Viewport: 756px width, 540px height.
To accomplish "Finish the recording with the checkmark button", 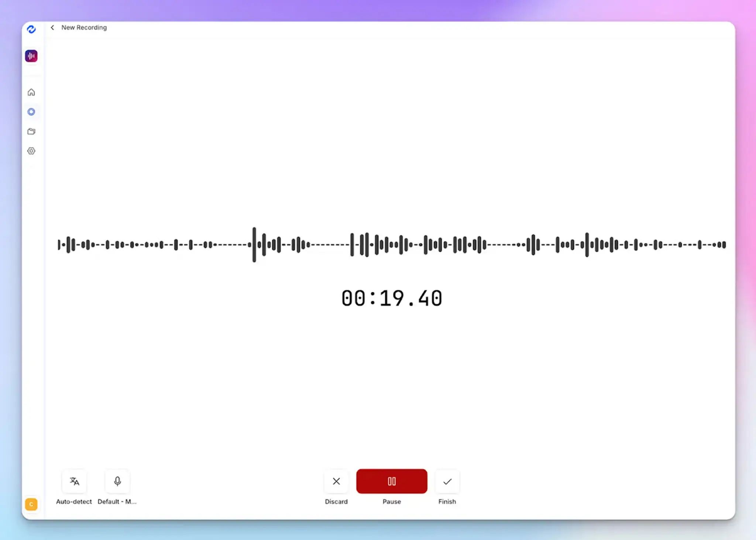I will pos(447,481).
